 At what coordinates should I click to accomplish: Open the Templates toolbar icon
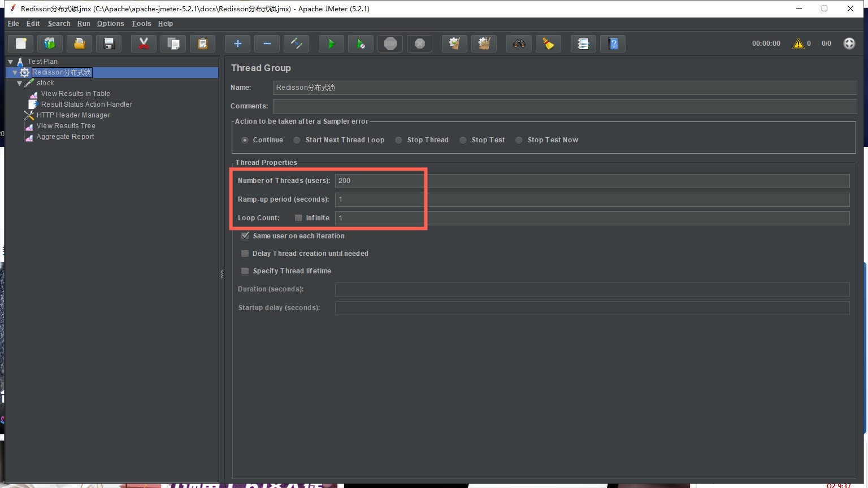(x=50, y=43)
